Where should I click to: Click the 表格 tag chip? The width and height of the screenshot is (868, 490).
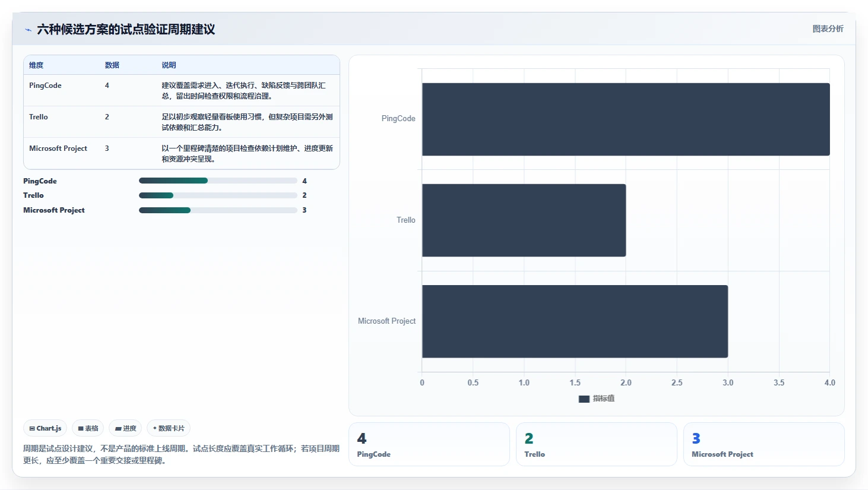88,428
